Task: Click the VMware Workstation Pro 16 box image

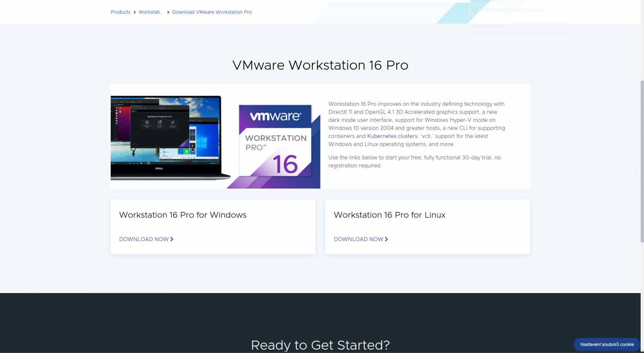Action: [276, 141]
